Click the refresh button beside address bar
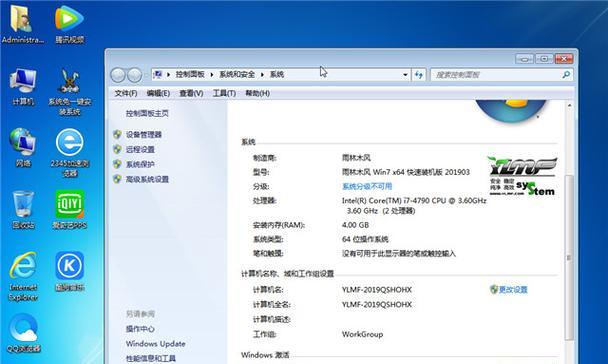This screenshot has height=364, width=608. pos(419,74)
